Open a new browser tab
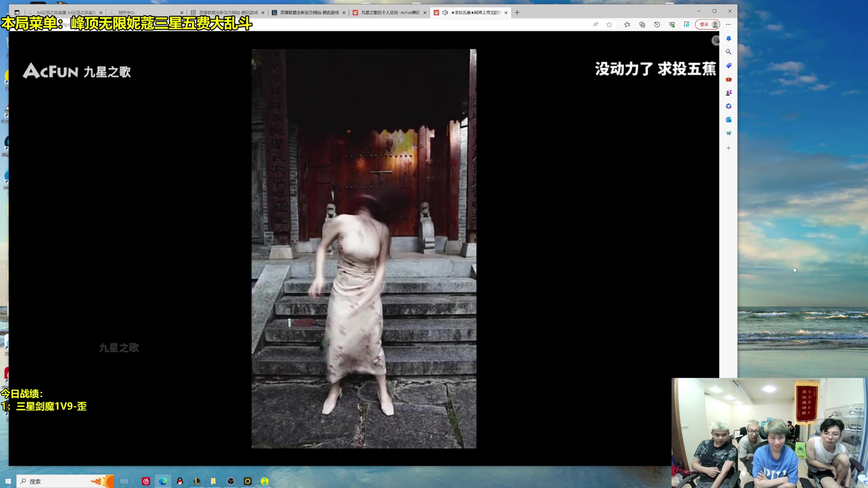Viewport: 868px width, 488px height. [x=517, y=13]
